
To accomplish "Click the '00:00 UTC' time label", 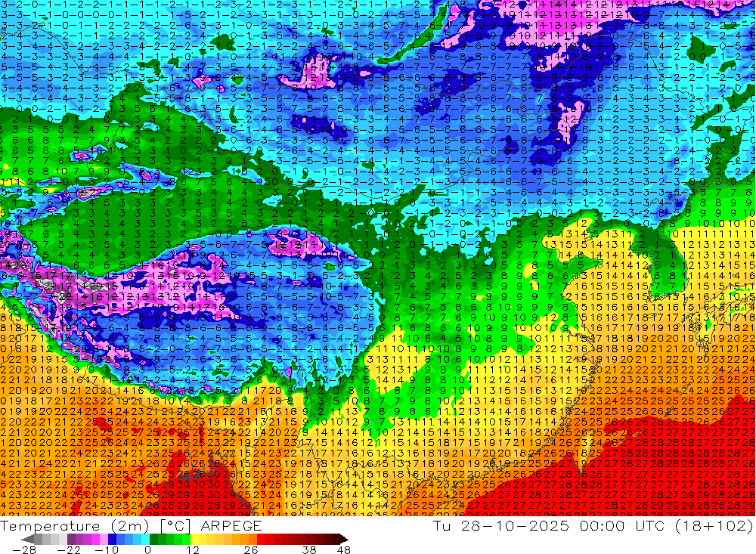I will tap(622, 525).
